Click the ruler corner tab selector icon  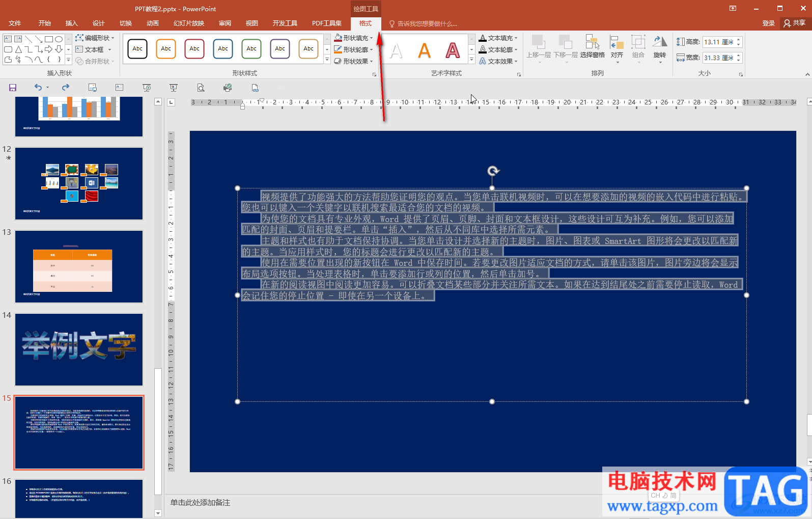click(171, 102)
